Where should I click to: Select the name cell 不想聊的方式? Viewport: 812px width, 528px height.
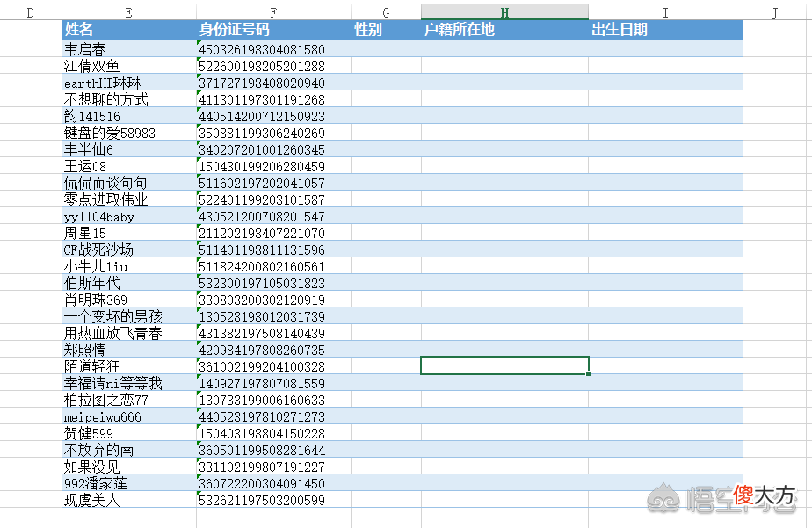(129, 99)
